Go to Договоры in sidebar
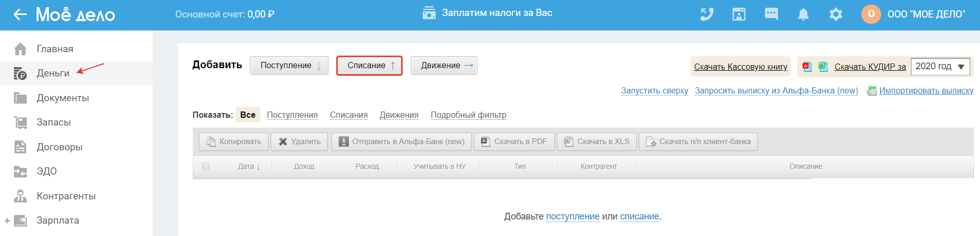980x236 pixels. [x=59, y=147]
